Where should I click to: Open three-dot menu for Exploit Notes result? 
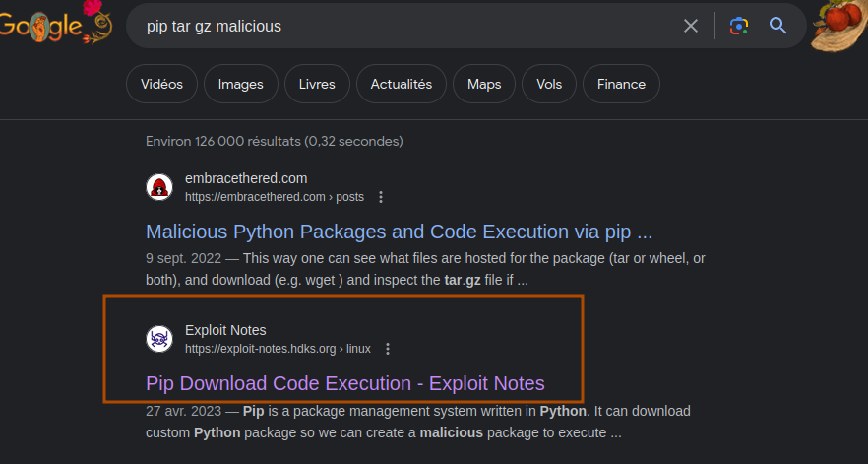point(388,349)
